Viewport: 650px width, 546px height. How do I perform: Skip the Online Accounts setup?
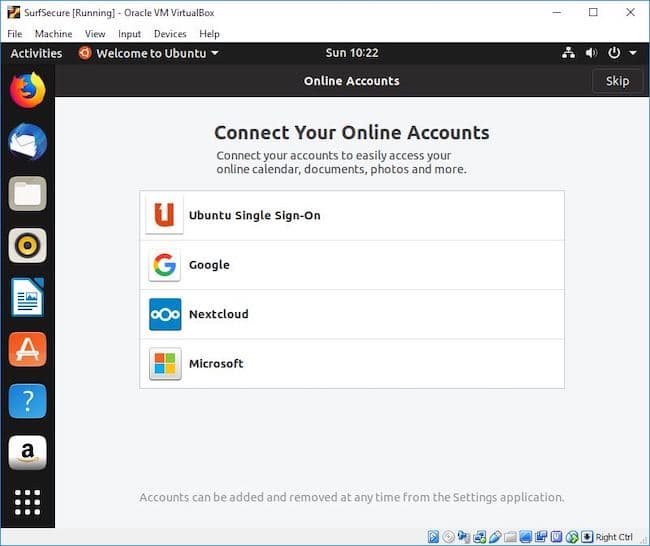617,81
